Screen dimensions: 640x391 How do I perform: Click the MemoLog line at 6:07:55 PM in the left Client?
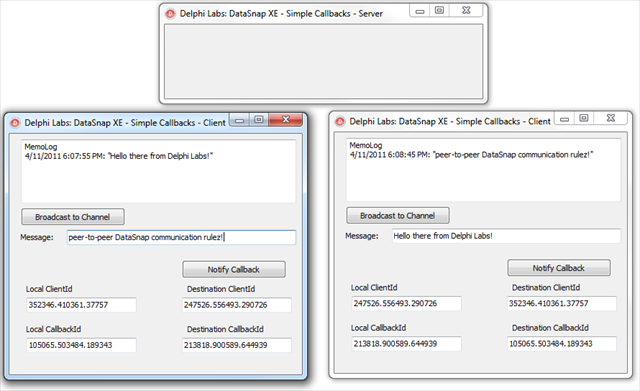point(119,156)
